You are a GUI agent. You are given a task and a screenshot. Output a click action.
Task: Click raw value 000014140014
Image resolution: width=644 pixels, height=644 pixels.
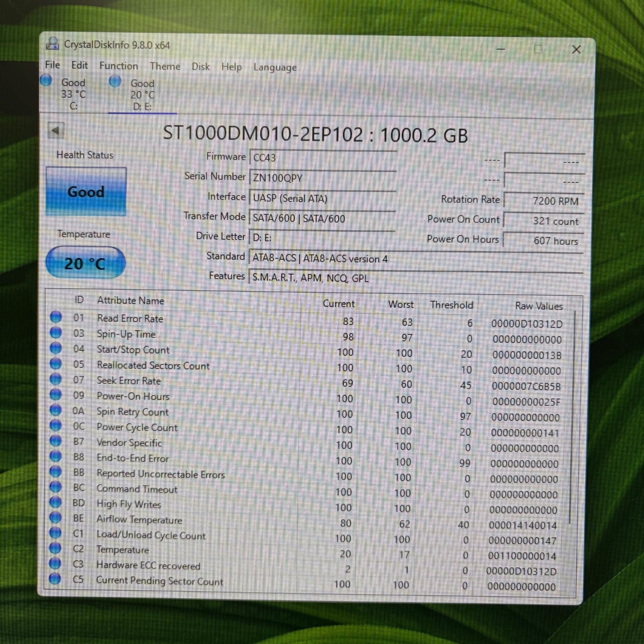523,525
